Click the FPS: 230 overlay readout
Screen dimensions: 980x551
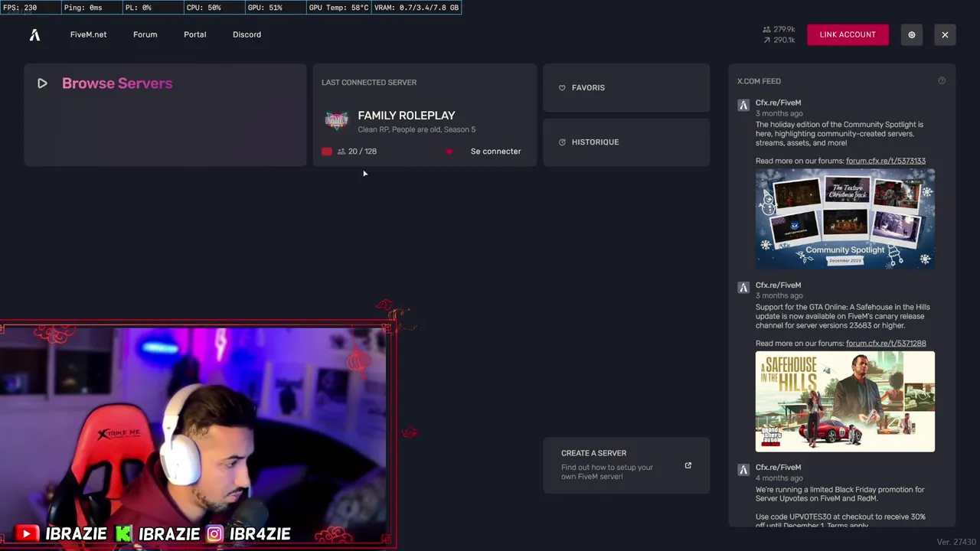click(20, 8)
